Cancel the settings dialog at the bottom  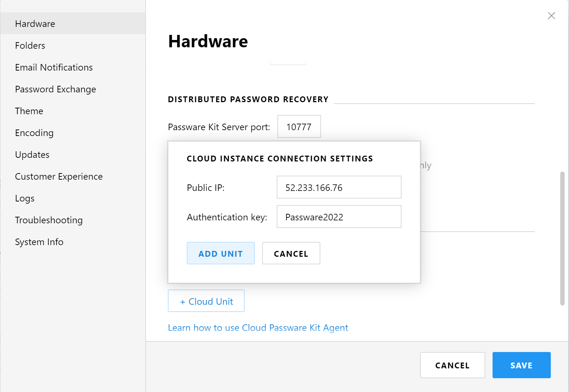(x=453, y=365)
